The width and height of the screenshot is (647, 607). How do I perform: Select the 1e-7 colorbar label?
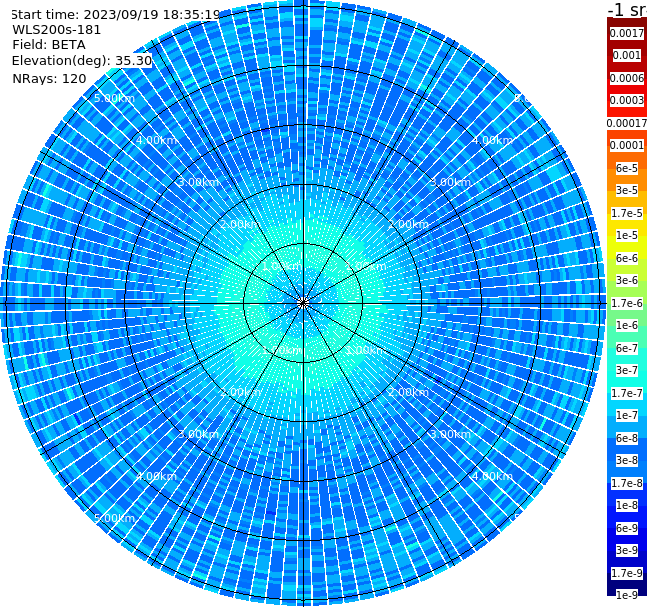[627, 415]
